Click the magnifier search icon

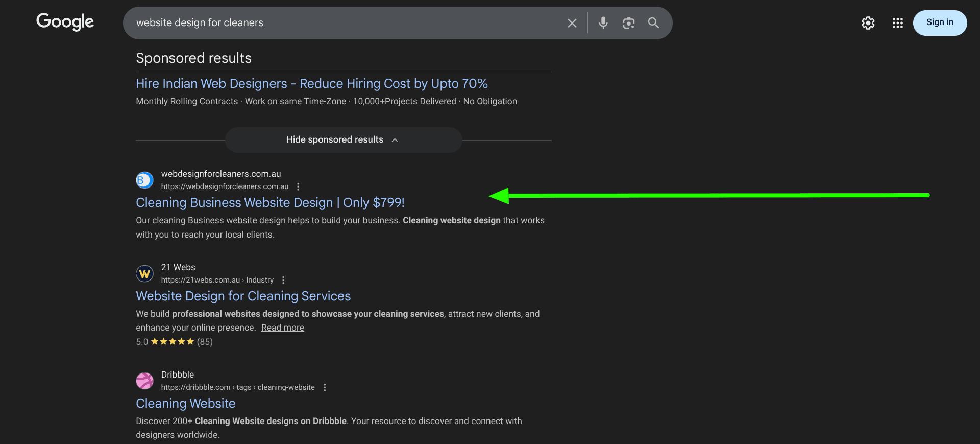point(653,22)
